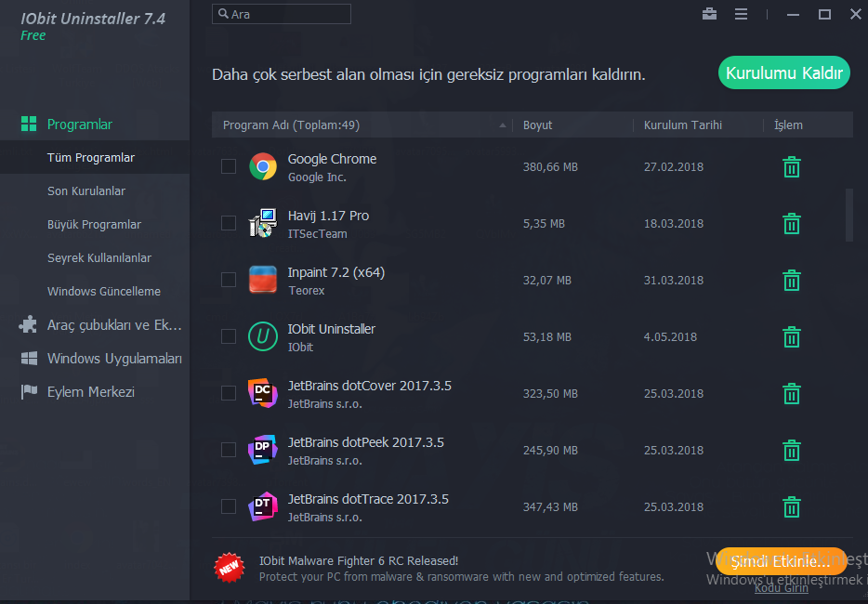
Task: Click the 380,66 MB size value
Action: (550, 167)
